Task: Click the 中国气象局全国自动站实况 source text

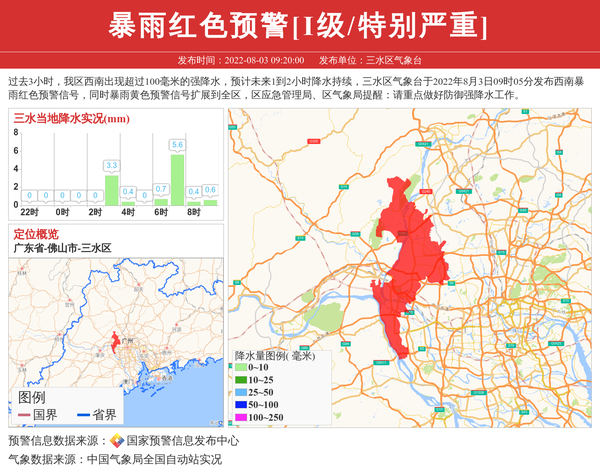Action: pyautogui.click(x=154, y=460)
